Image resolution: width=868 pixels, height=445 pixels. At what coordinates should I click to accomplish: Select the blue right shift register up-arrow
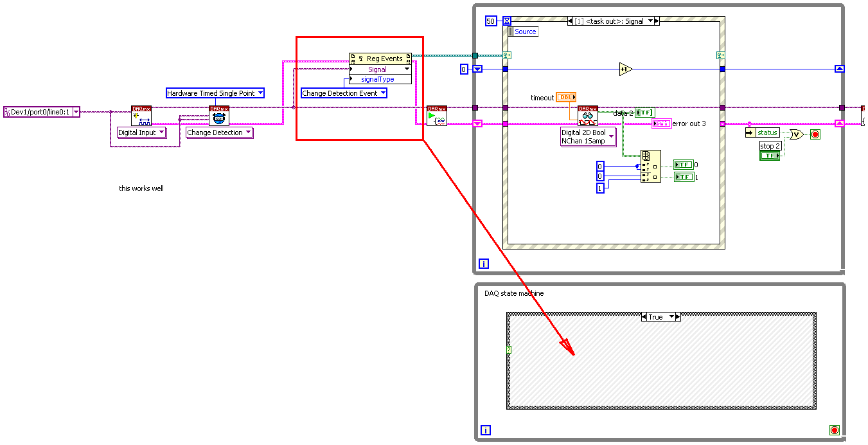tap(839, 69)
